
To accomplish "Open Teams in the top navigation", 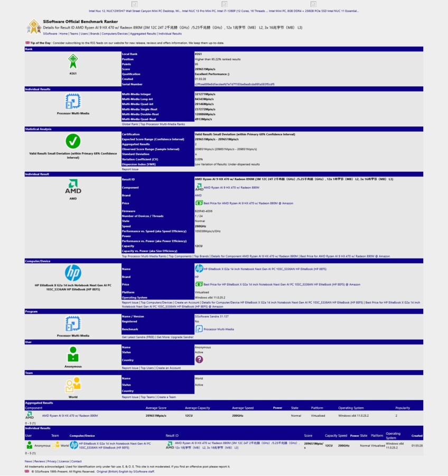I will [74, 33].
